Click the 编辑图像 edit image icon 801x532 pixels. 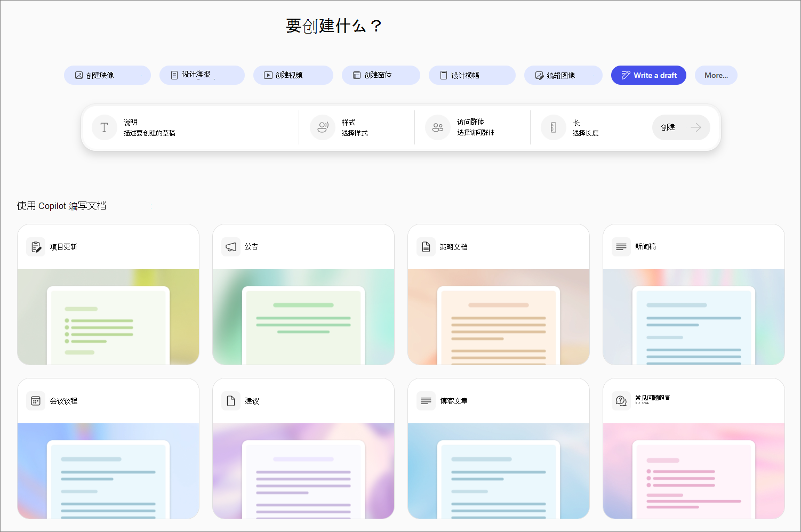pyautogui.click(x=539, y=75)
